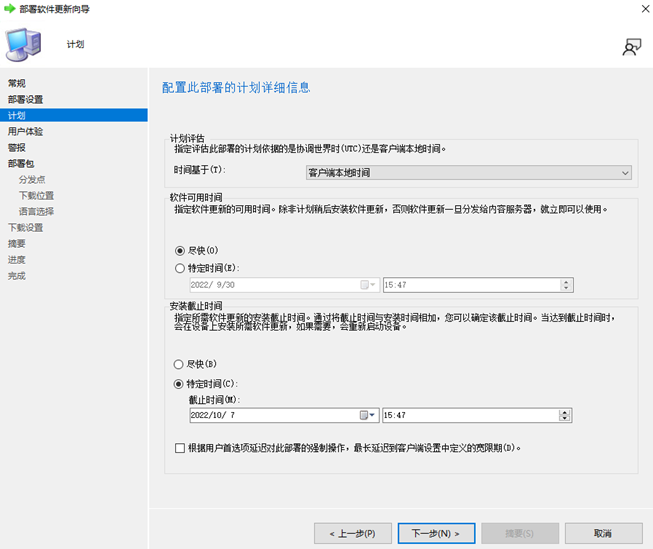Click the 计划评估 group title
Image resolution: width=653 pixels, height=549 pixels.
point(187,138)
